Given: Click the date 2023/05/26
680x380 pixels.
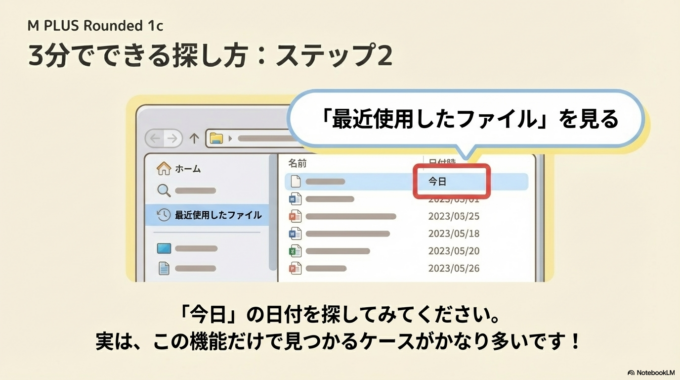Looking at the screenshot, I should (x=454, y=268).
